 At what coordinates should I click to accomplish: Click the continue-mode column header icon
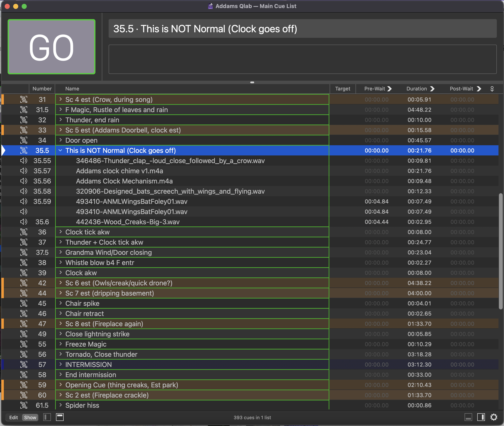pos(492,89)
